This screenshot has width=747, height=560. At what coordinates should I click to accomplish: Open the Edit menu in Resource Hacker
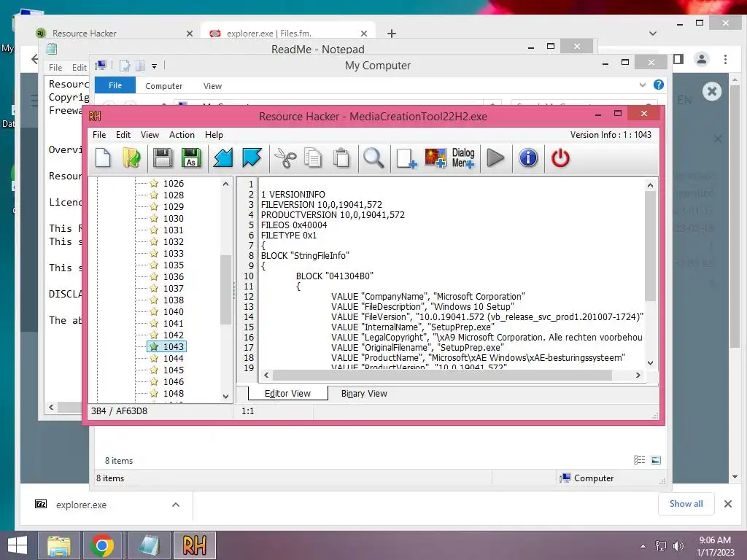click(123, 135)
